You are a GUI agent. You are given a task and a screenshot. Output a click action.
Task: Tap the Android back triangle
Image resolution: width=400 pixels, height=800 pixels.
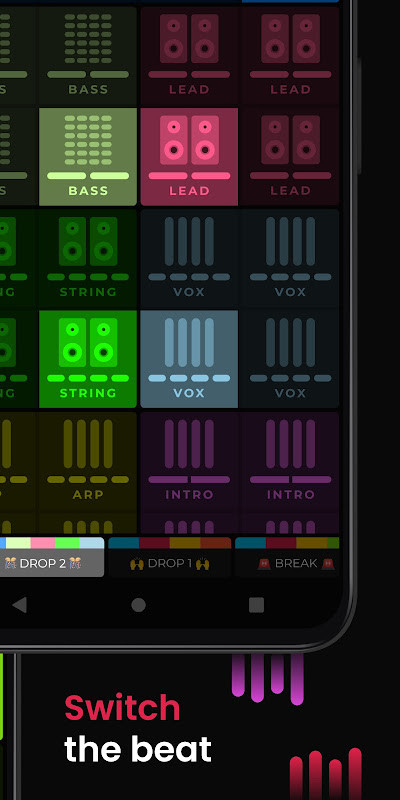(20, 605)
